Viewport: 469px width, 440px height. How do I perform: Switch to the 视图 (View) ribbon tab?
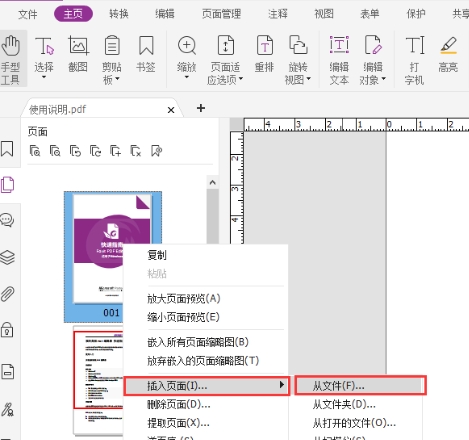(x=324, y=14)
